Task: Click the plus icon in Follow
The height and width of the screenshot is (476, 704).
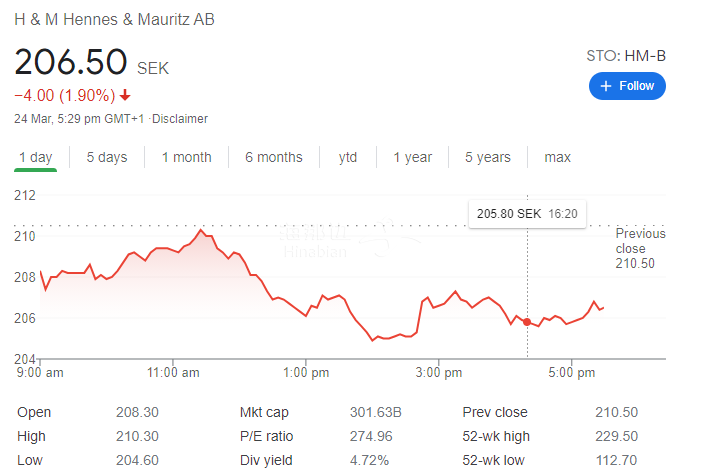Action: click(x=605, y=86)
